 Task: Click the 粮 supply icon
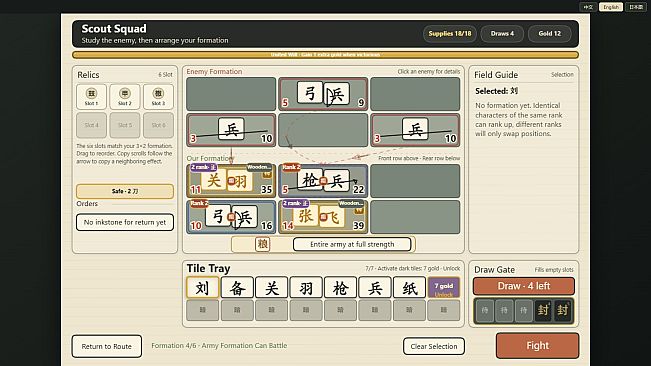coord(262,244)
